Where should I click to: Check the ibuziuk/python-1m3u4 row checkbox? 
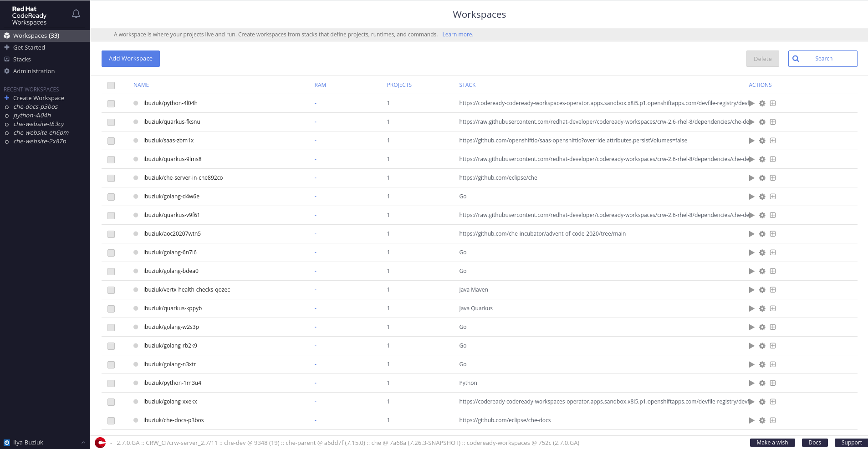tap(111, 383)
